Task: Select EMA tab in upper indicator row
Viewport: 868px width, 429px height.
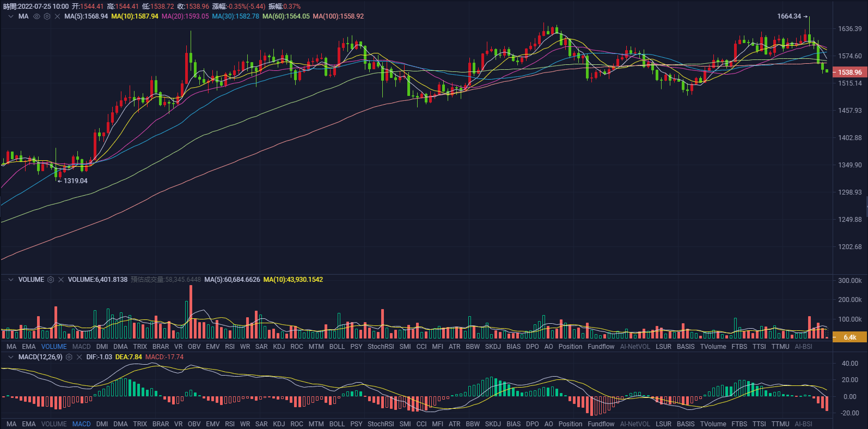Action: [29, 347]
